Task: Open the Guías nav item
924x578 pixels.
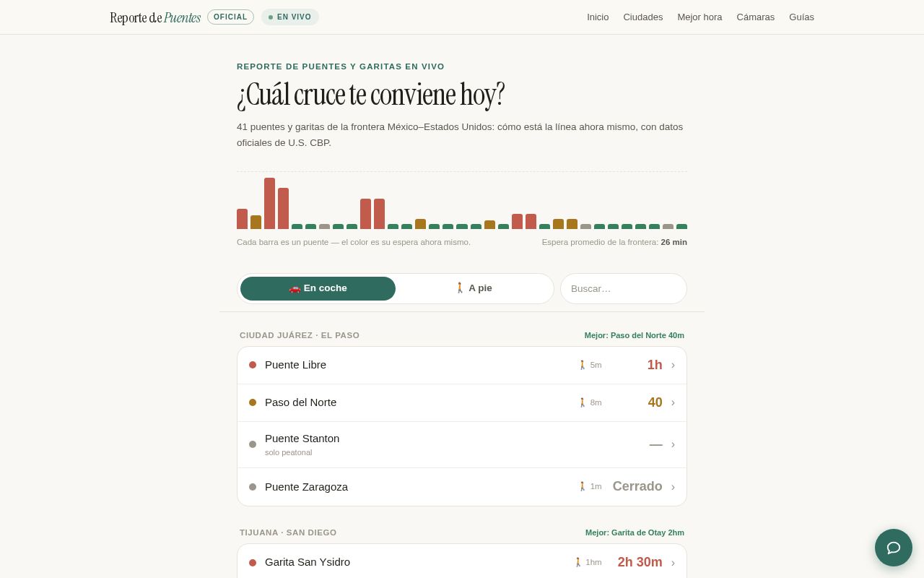Action: [801, 17]
